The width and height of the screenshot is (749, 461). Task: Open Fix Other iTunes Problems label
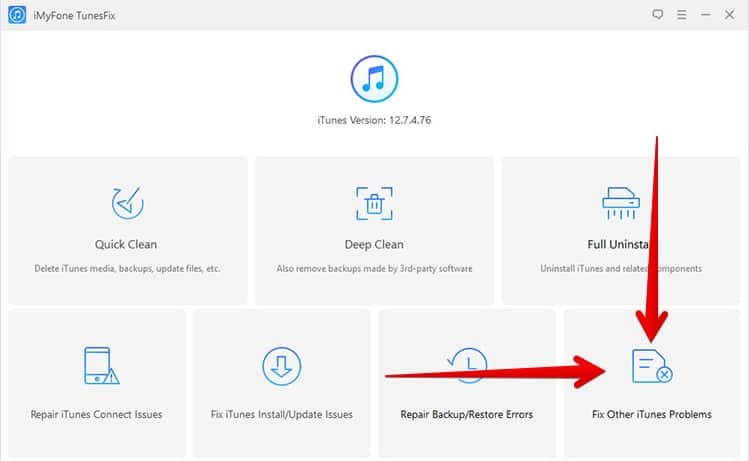click(x=652, y=414)
